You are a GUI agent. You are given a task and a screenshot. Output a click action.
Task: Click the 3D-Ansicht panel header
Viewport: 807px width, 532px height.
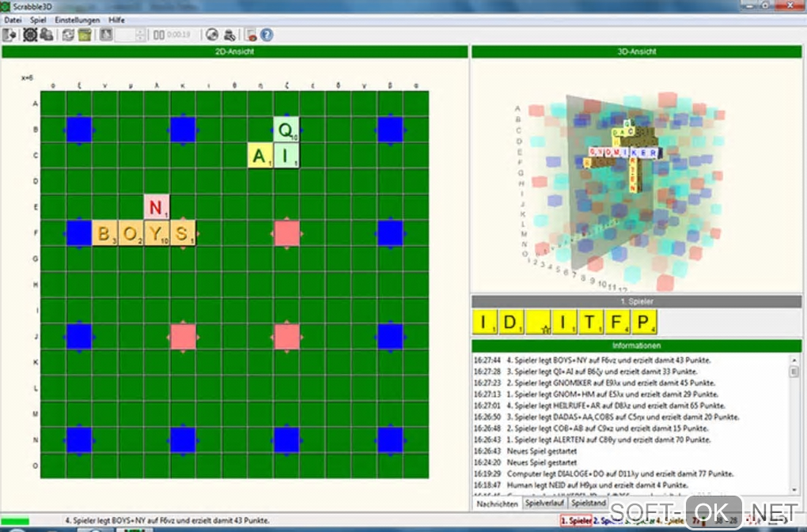coord(637,51)
